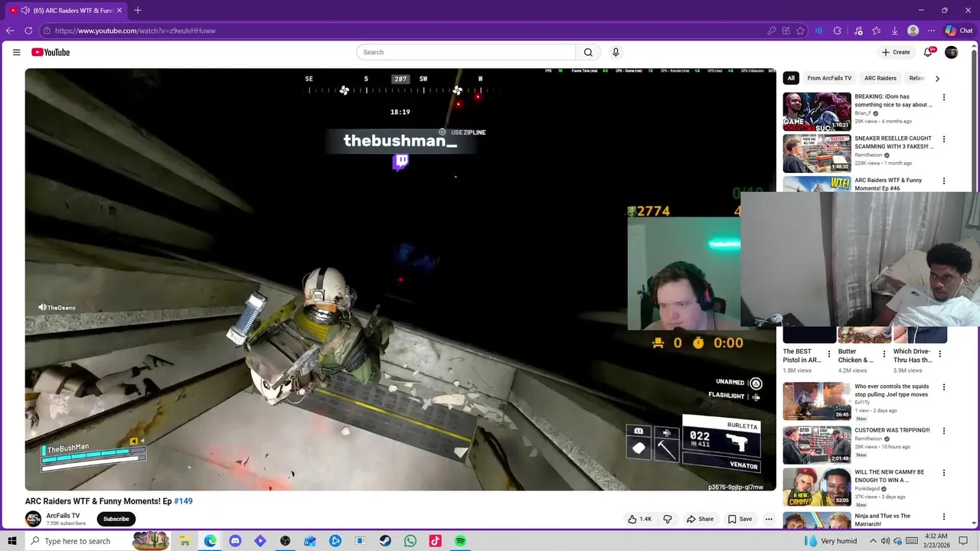Open Windows Start menu
The width and height of the screenshot is (980, 551).
coord(12,541)
